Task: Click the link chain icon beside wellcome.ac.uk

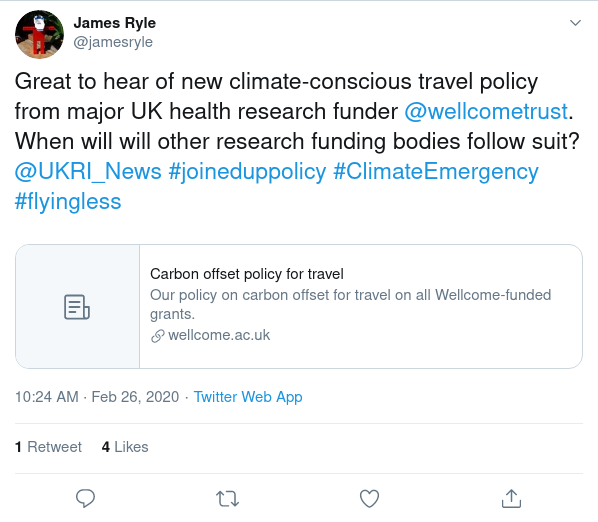Action: pos(157,336)
